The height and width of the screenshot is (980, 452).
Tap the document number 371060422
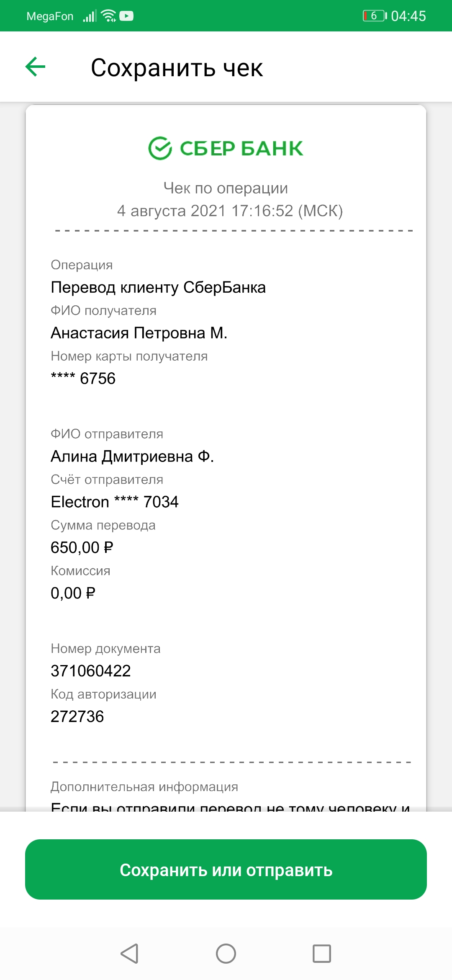(91, 671)
